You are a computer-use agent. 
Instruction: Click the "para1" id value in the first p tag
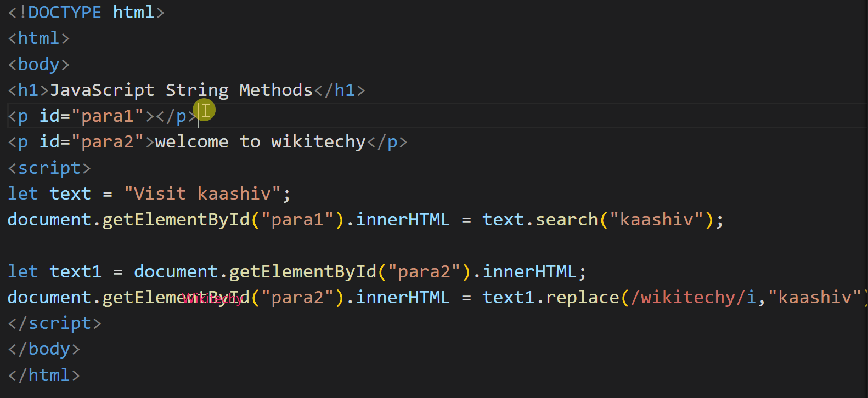point(108,116)
